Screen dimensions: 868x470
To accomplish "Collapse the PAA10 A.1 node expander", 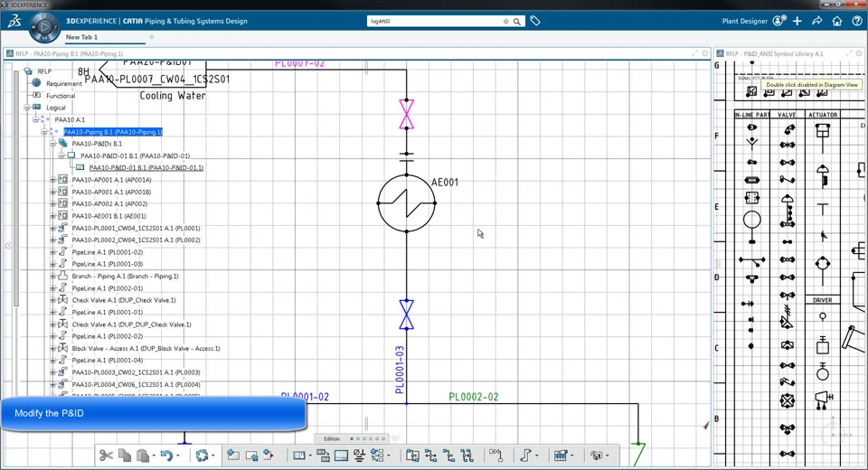I will (x=35, y=119).
